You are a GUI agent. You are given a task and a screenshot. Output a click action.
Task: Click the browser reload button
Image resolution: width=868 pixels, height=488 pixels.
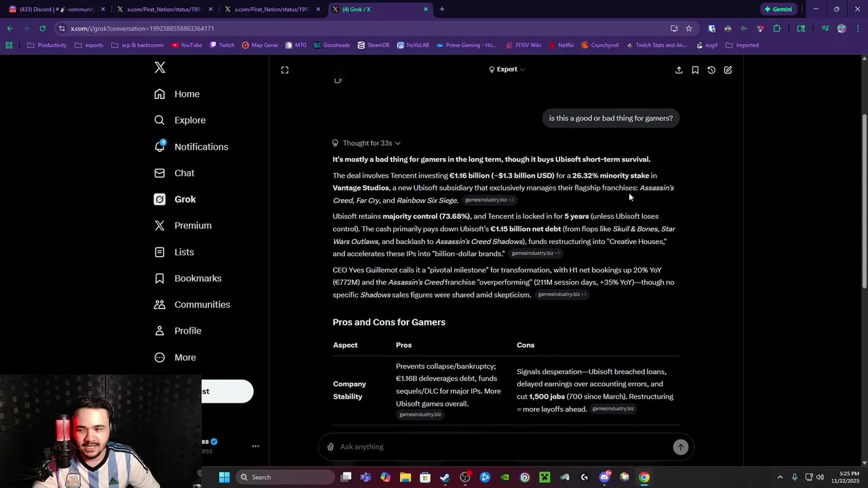42,28
